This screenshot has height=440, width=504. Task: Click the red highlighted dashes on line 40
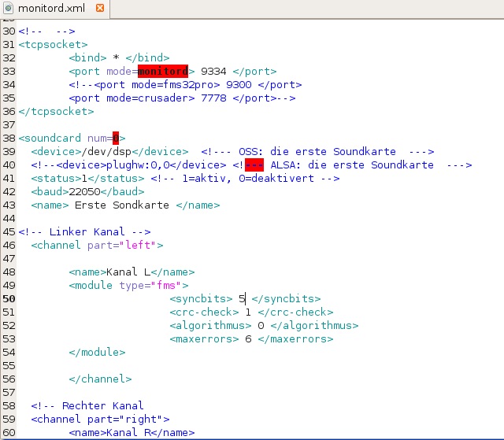(x=254, y=165)
